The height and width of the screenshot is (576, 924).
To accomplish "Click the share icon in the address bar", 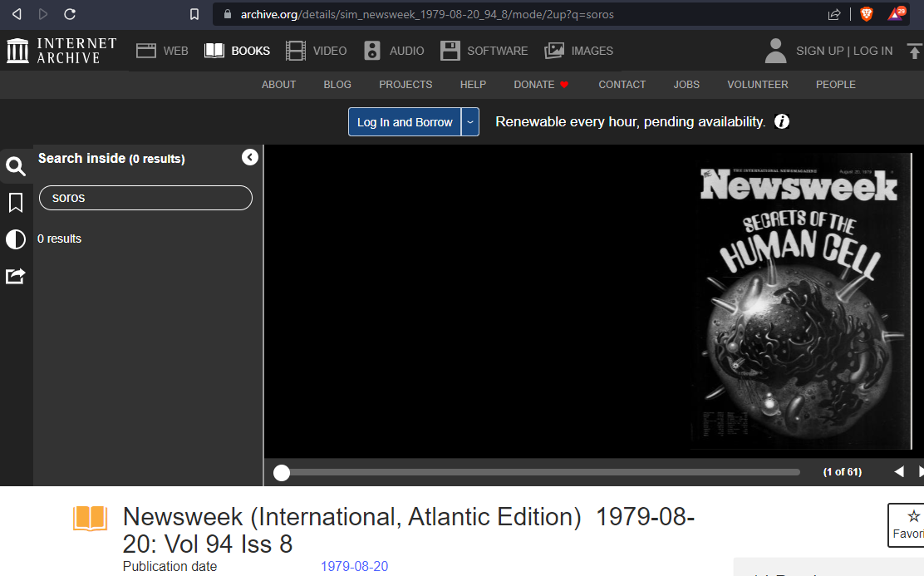I will coord(833,14).
